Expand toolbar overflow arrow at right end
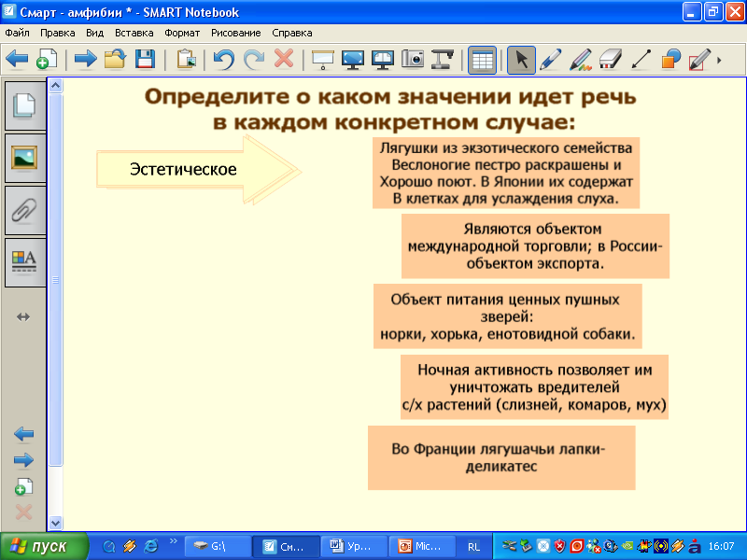The height and width of the screenshot is (560, 747). pyautogui.click(x=719, y=60)
